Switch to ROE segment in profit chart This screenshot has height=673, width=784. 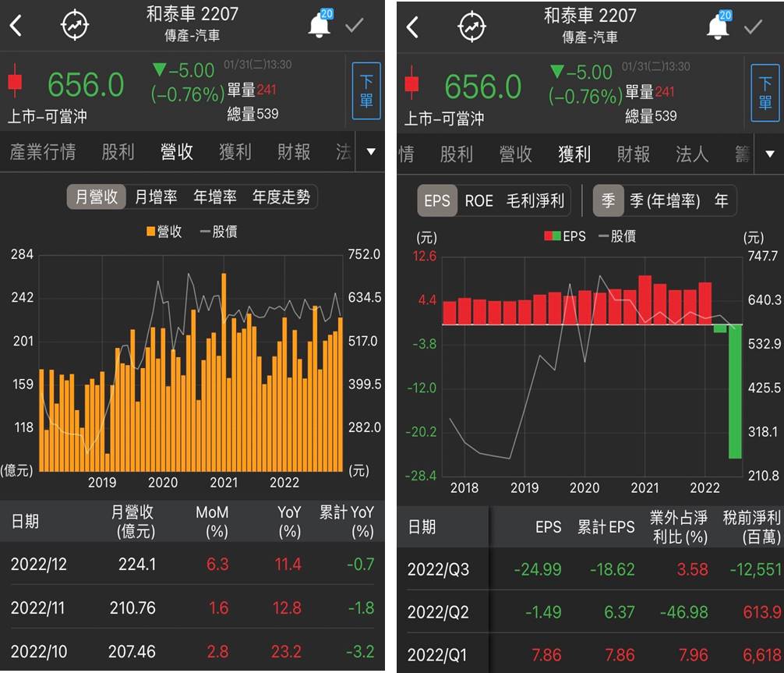point(479,200)
